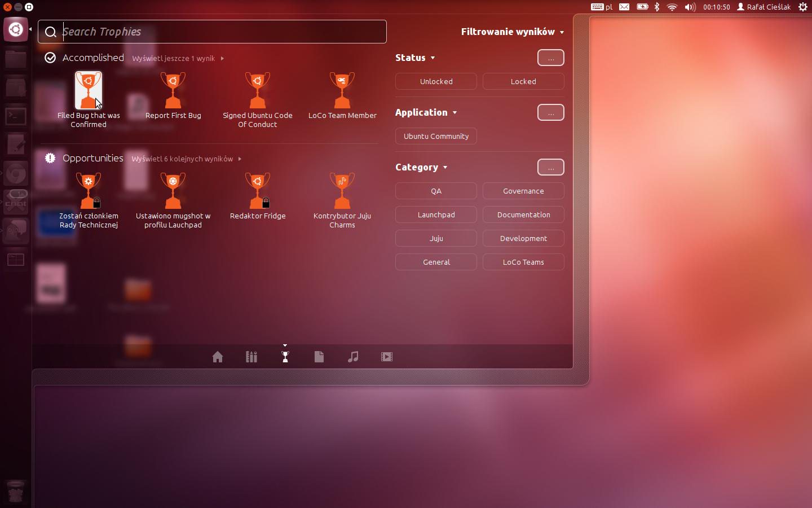
Task: Open the pl keyboard layout menu
Action: (x=602, y=7)
